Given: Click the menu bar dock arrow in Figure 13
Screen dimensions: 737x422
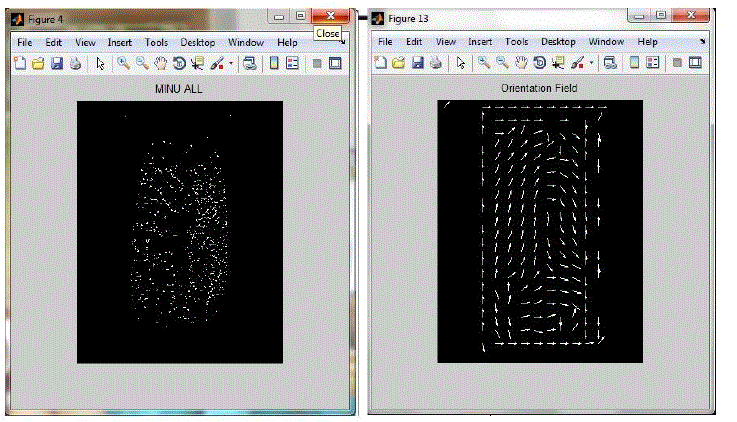Looking at the screenshot, I should click(702, 43).
